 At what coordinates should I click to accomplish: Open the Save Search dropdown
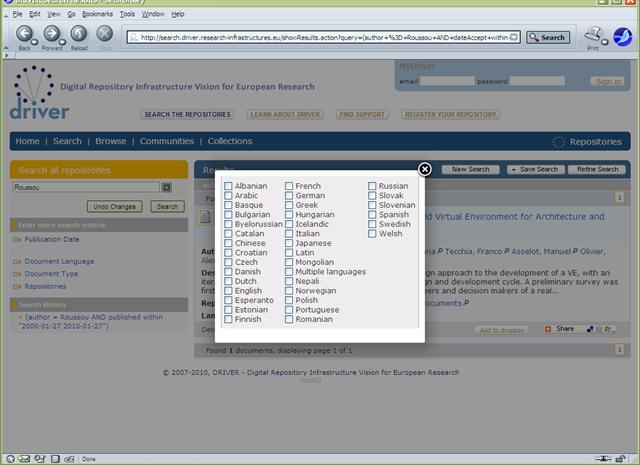(x=536, y=169)
